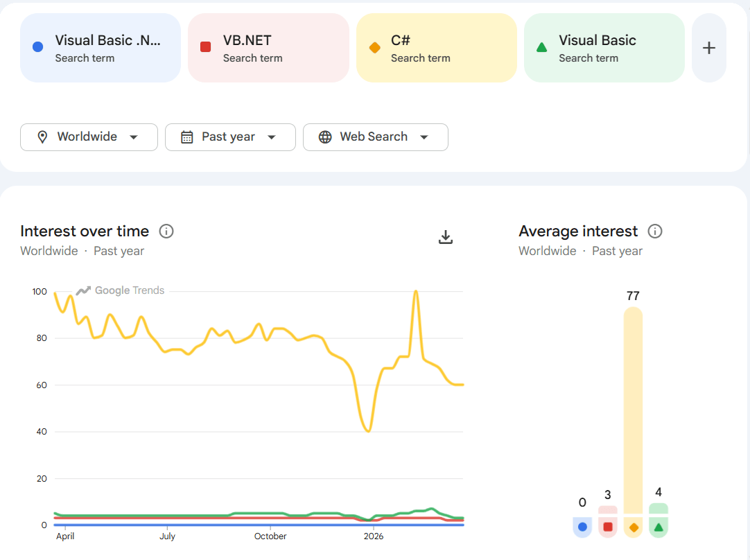This screenshot has height=560, width=750.
Task: Click the calendar icon in Past year filter
Action: [x=186, y=137]
